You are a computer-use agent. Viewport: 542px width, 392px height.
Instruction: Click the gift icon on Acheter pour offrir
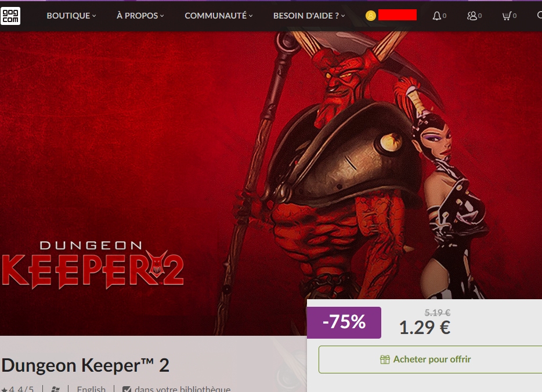click(385, 360)
